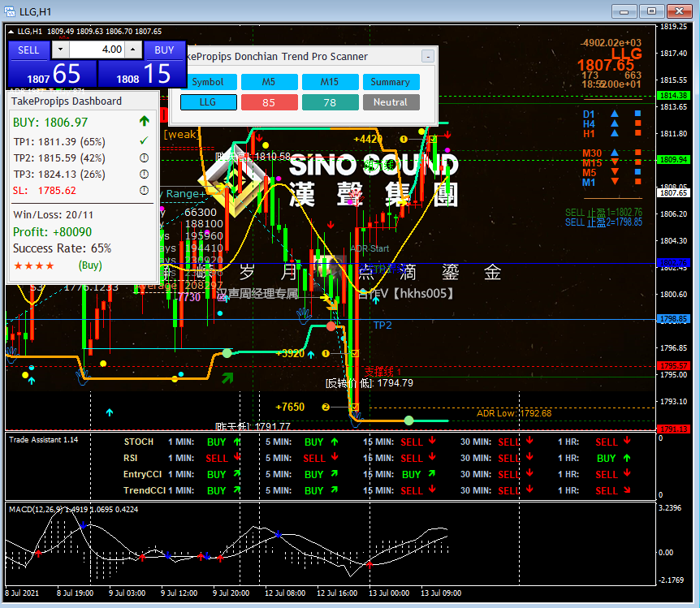This screenshot has height=608, width=700.
Task: Decrease lot volume with down arrow
Action: [61, 49]
